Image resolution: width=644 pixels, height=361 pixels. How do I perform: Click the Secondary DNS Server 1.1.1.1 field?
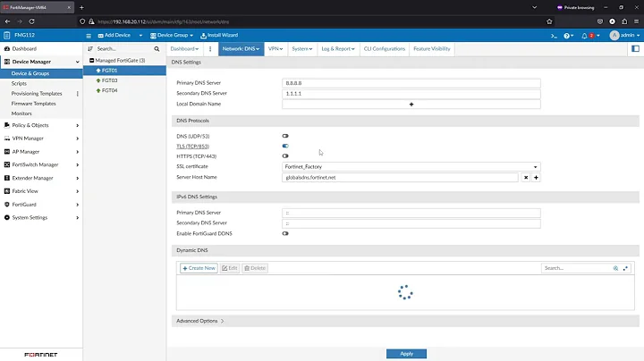tap(411, 94)
